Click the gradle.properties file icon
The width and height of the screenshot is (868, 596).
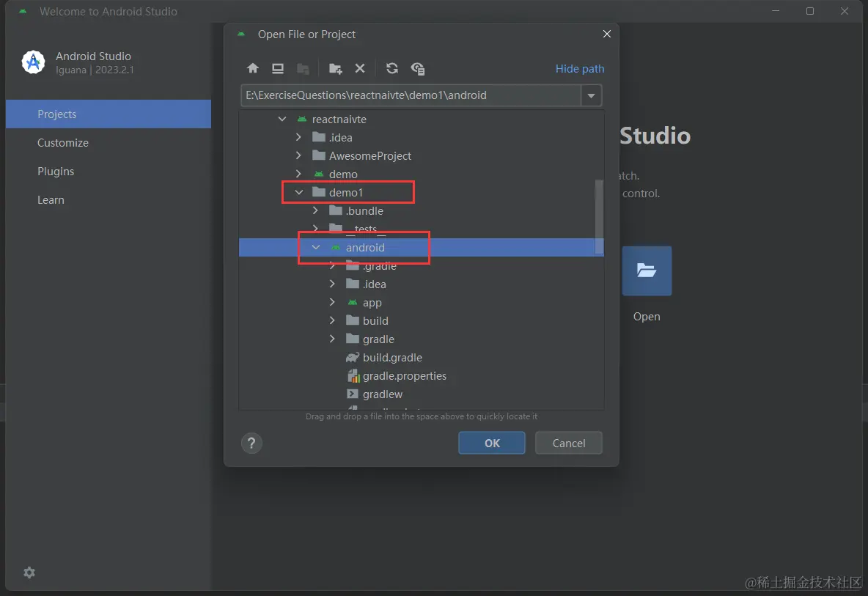[x=353, y=376]
